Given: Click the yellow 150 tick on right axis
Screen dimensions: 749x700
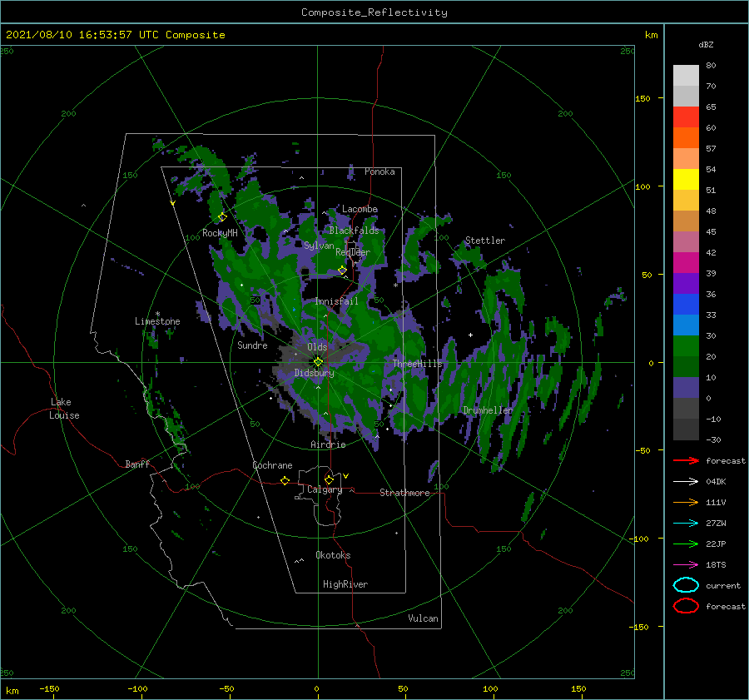Looking at the screenshot, I should 642,98.
